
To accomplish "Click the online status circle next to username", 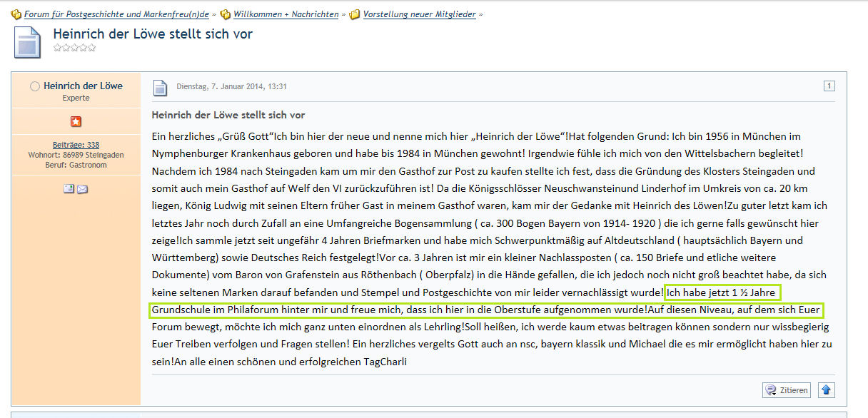I will pyautogui.click(x=35, y=86).
